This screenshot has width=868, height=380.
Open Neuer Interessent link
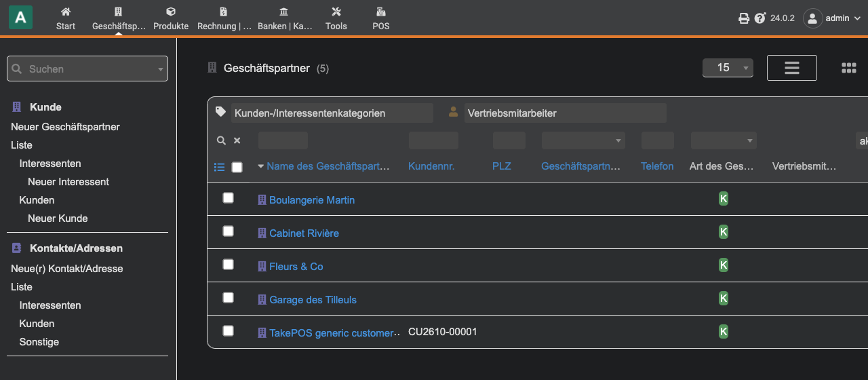[x=68, y=182]
